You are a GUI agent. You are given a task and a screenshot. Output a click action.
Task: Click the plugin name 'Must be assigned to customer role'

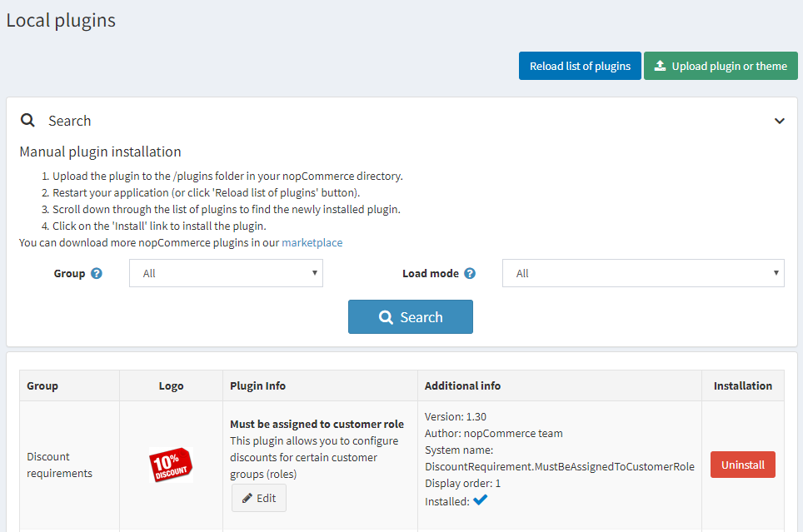tap(317, 424)
